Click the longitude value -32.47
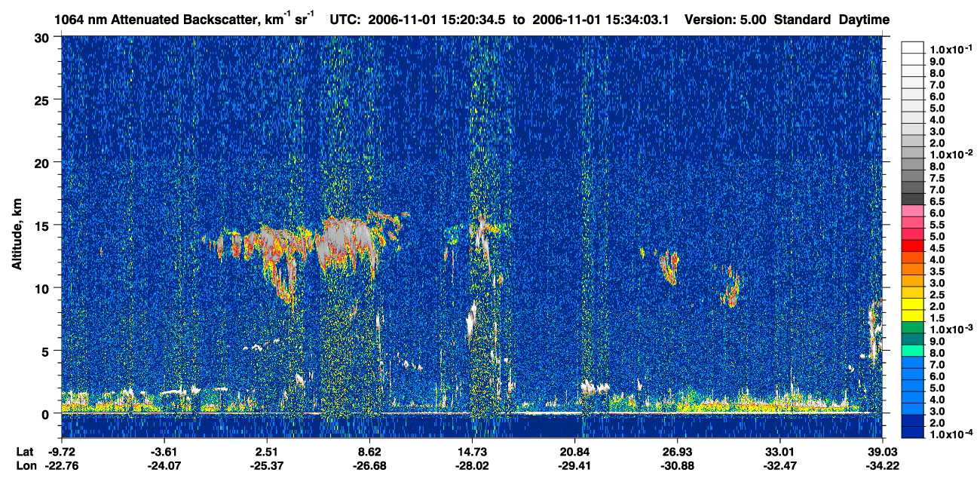980x503 pixels. click(779, 465)
